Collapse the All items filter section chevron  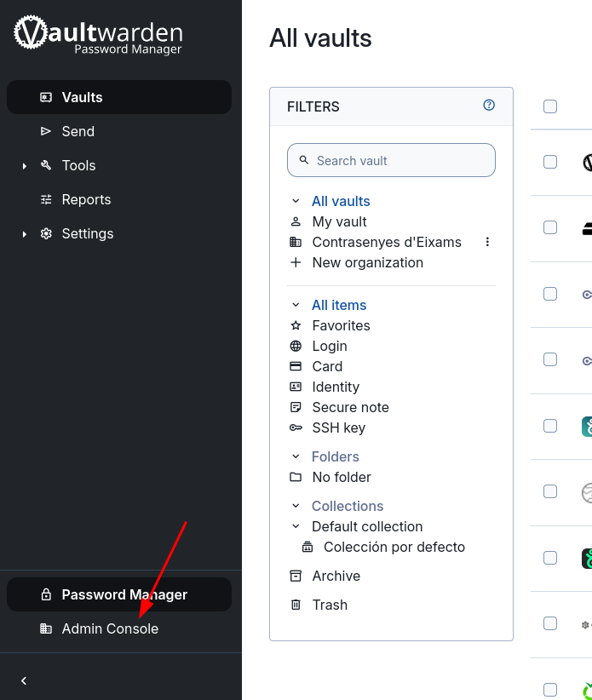pyautogui.click(x=296, y=305)
